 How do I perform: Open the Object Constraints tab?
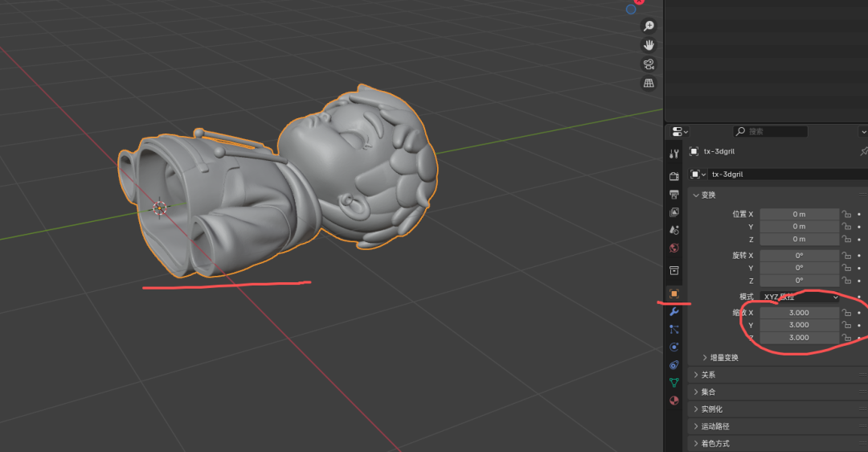pos(674,365)
